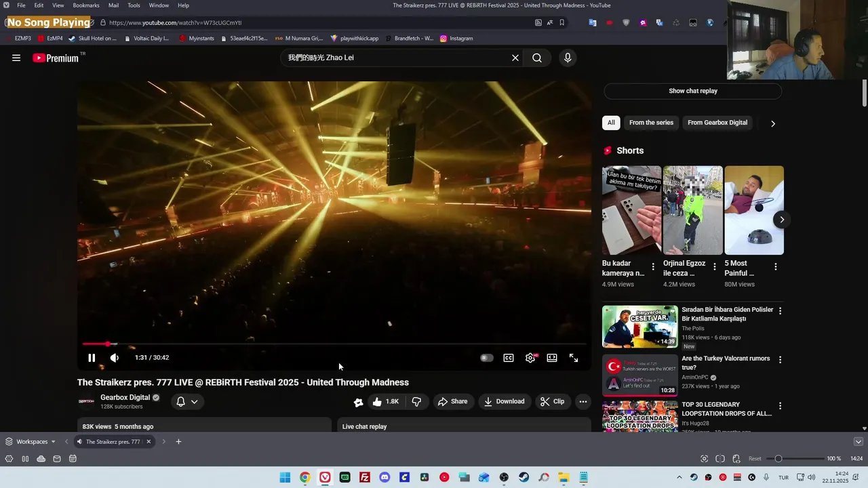Click inside the YouTube search field

397,58
